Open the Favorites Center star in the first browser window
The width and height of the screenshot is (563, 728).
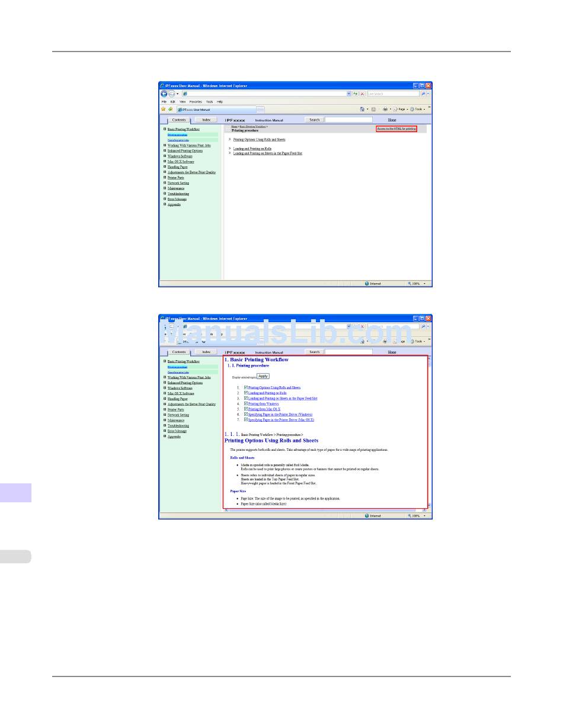[164, 109]
